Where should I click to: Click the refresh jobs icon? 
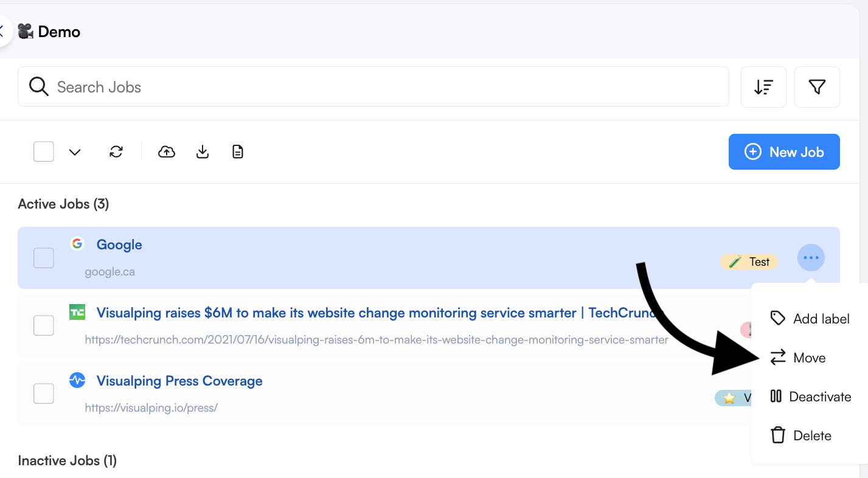116,151
